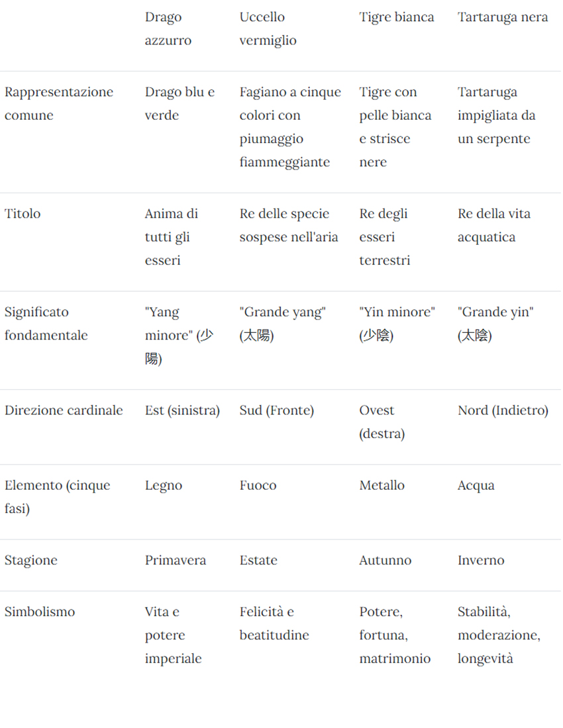563x728 pixels.
Task: Click the "Felicità e beatitudine" cell
Action: pyautogui.click(x=274, y=623)
